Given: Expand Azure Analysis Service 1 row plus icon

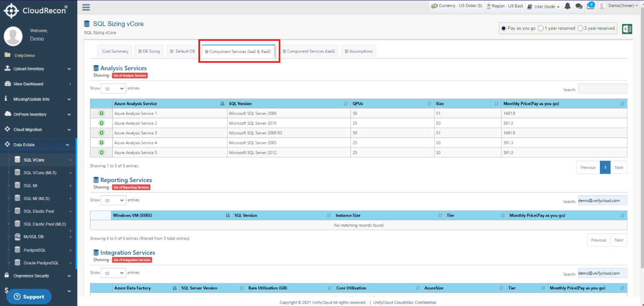Looking at the screenshot, I should pos(102,113).
